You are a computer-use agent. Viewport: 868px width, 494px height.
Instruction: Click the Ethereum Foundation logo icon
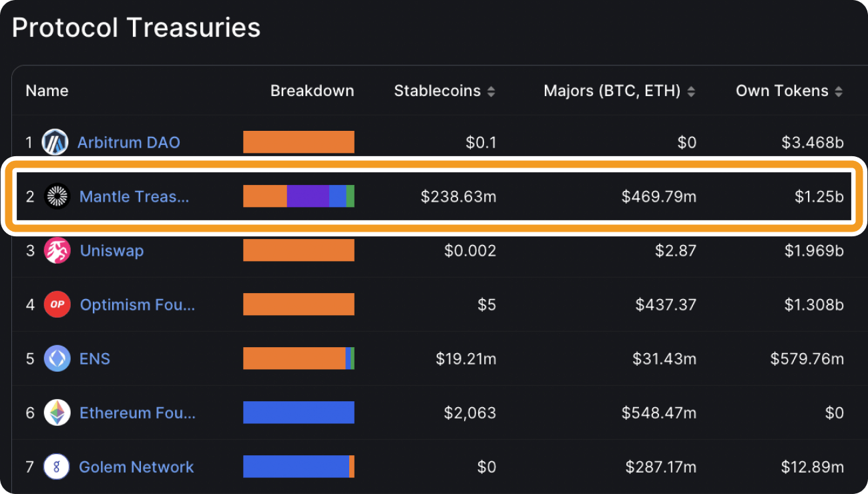click(x=57, y=413)
